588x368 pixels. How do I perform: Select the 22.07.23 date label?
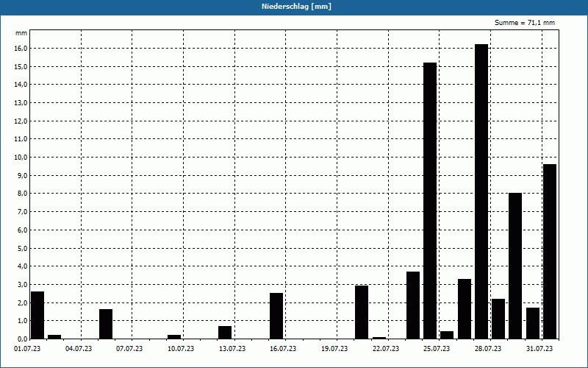385,349
